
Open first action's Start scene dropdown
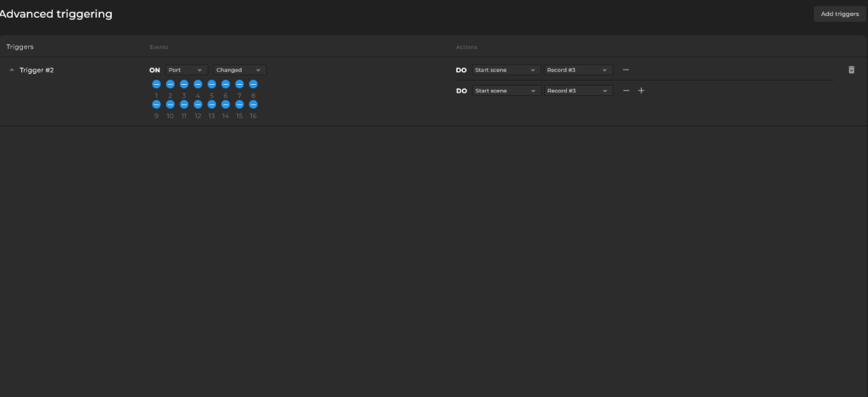pos(505,70)
